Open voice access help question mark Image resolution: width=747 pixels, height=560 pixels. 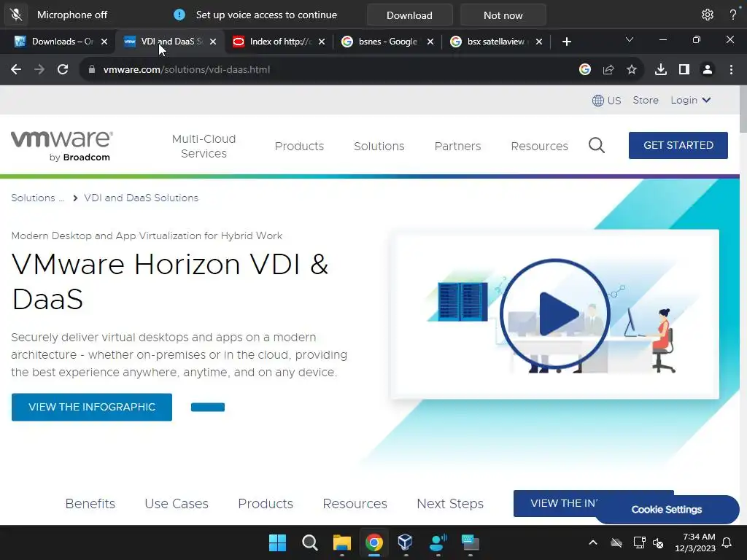[x=732, y=15]
